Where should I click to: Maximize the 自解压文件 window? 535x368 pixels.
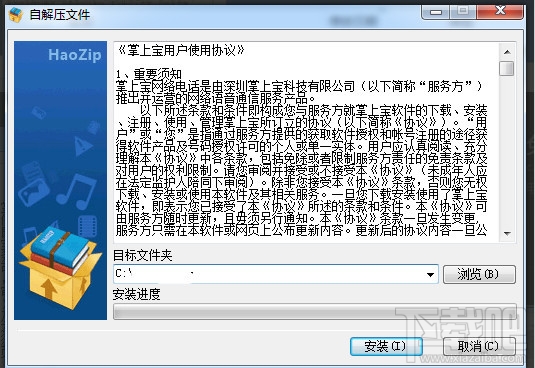coord(463,11)
